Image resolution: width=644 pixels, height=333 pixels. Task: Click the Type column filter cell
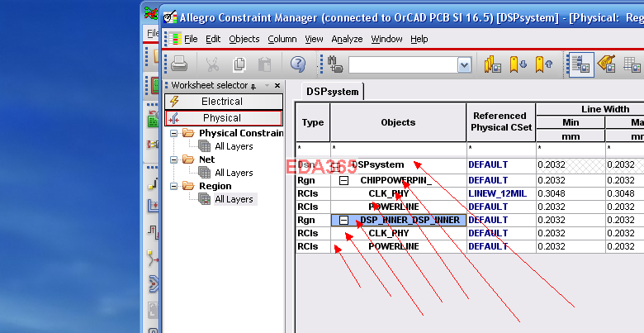tap(313, 149)
